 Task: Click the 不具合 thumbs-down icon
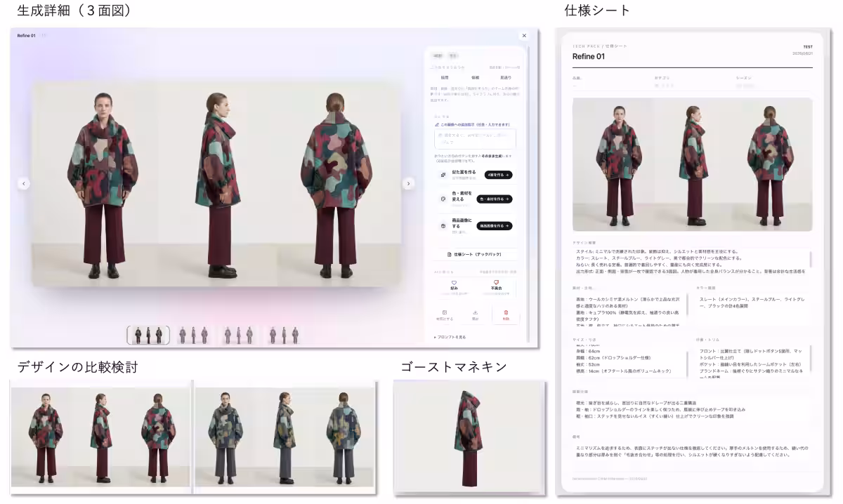click(x=497, y=281)
